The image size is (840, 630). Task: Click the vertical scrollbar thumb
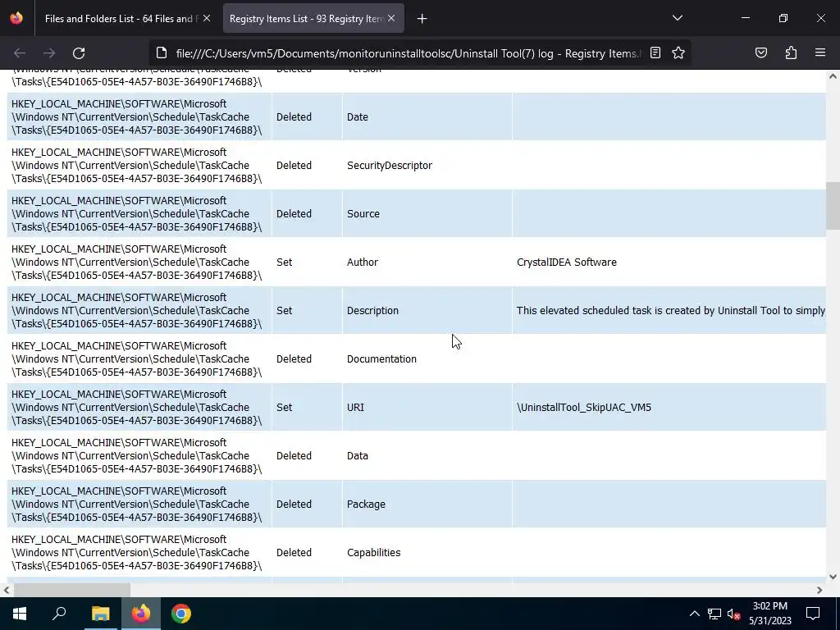click(x=833, y=206)
